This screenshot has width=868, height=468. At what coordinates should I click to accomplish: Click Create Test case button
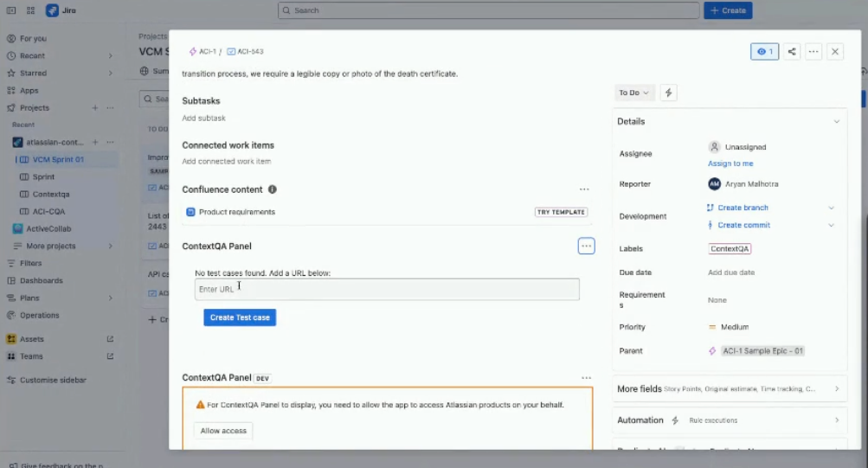pos(240,317)
